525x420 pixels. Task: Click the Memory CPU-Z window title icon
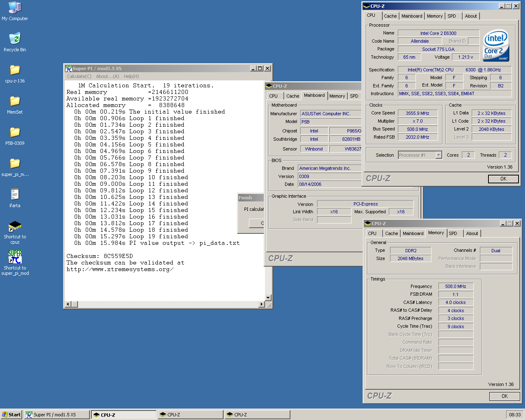(x=367, y=224)
